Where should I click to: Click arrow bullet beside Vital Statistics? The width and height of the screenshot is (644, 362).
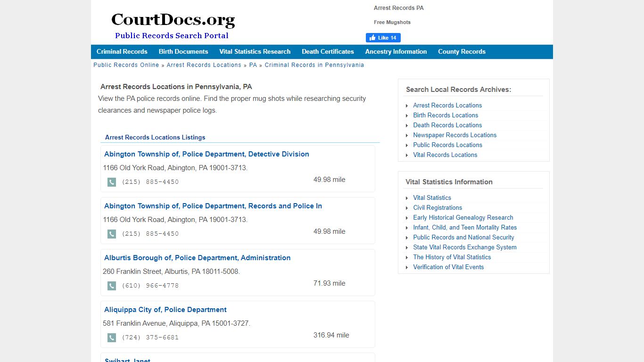pos(407,198)
